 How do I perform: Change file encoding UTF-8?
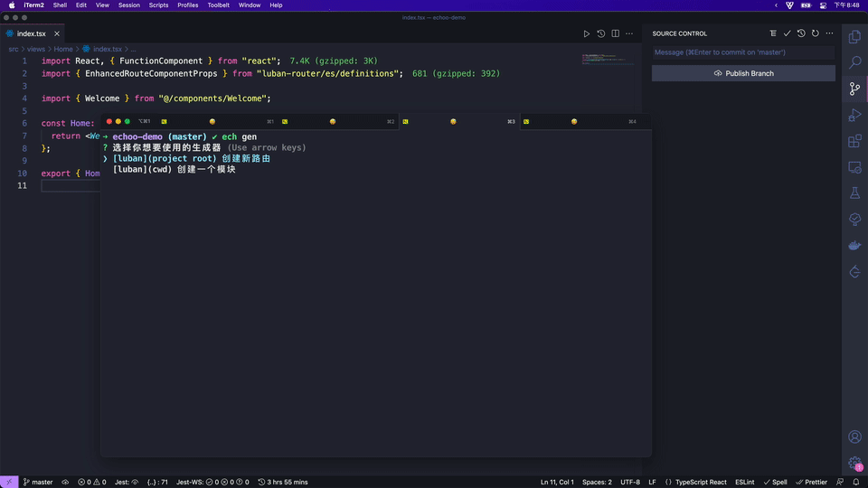630,483
